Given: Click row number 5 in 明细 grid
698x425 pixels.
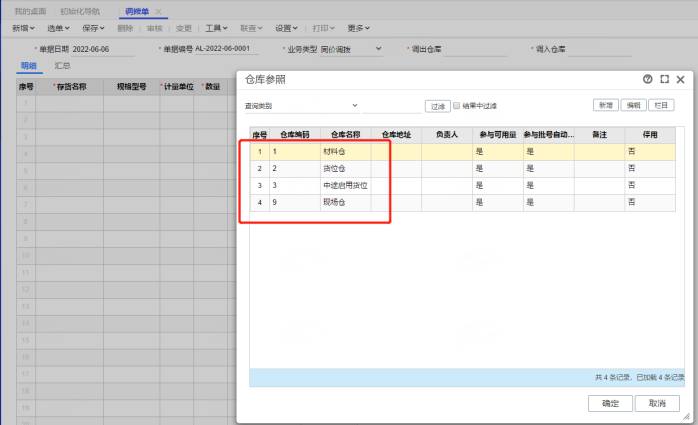Looking at the screenshot, I should point(26,171).
